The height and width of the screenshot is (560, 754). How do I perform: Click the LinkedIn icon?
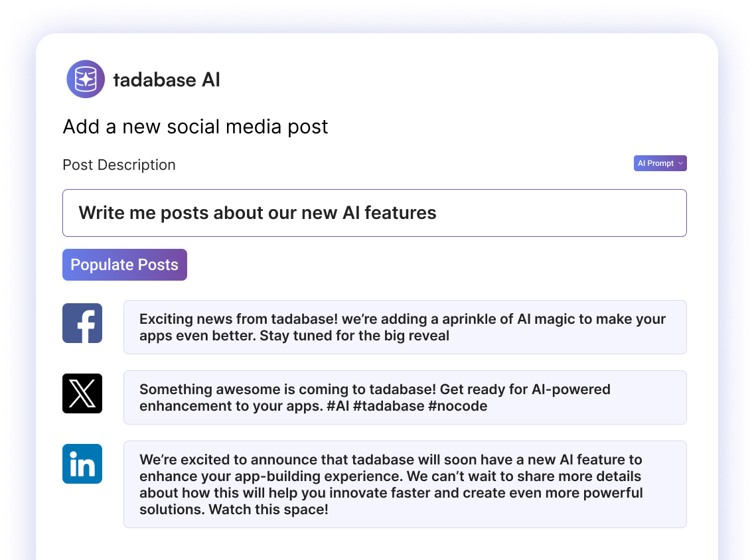point(82,464)
